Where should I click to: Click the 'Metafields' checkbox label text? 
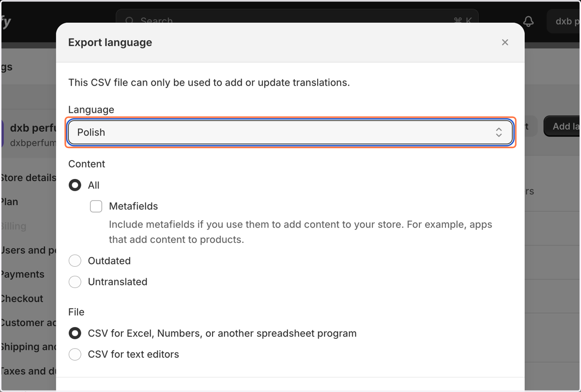134,206
